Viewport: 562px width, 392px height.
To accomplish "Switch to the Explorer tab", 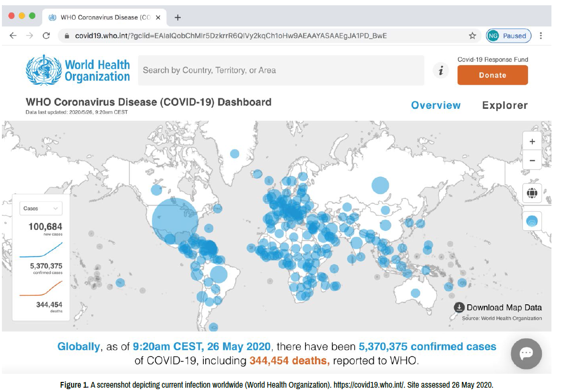I will [504, 105].
